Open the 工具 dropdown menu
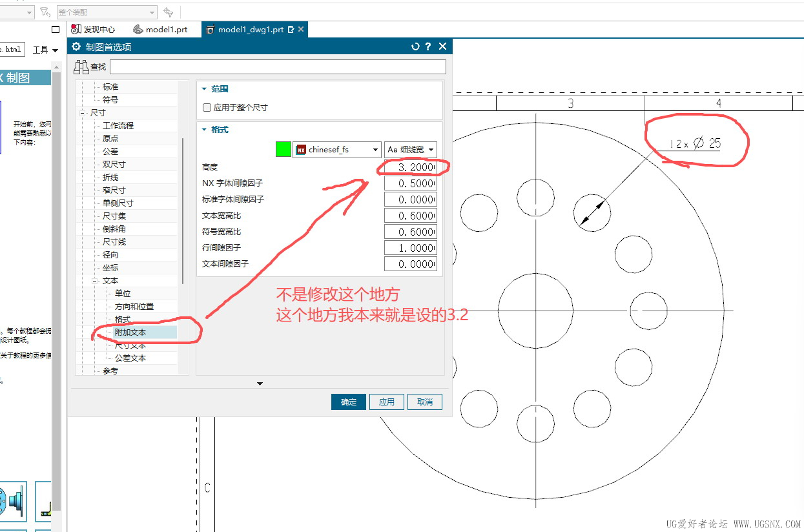Screen dimensions: 804x532 (45, 50)
